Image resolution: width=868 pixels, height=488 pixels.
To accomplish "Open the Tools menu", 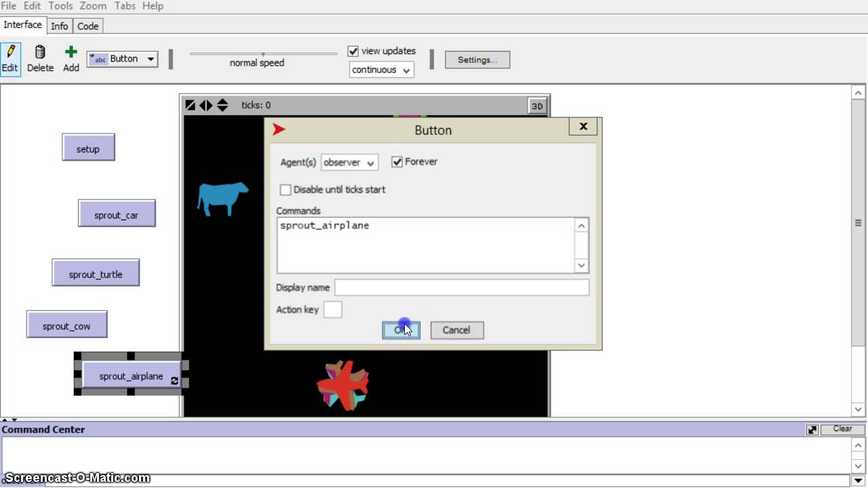I will 60,6.
